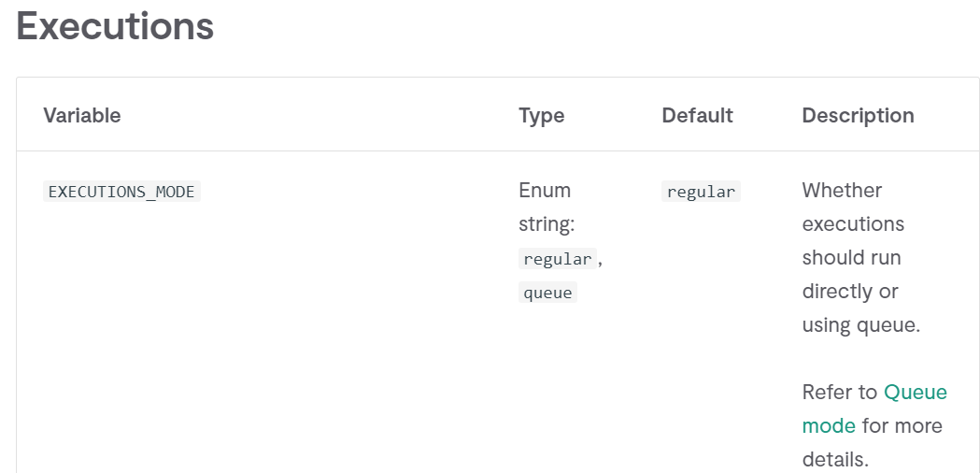Click the EXECUTIONS_MODE variable name

click(121, 192)
